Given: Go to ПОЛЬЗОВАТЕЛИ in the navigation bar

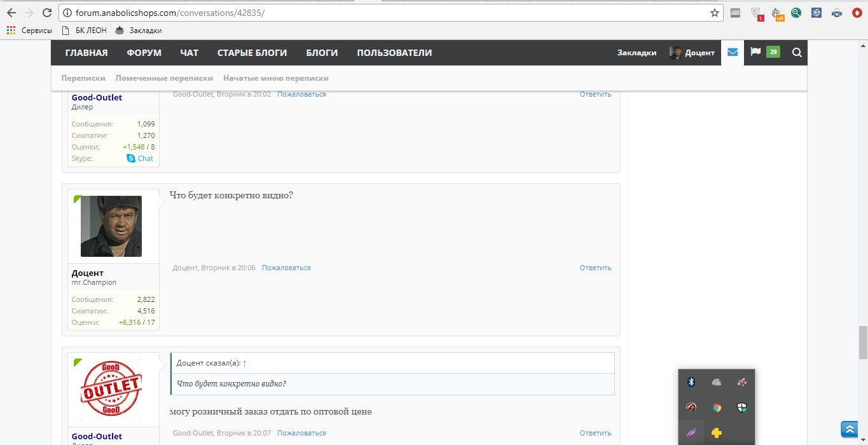Looking at the screenshot, I should pos(394,53).
